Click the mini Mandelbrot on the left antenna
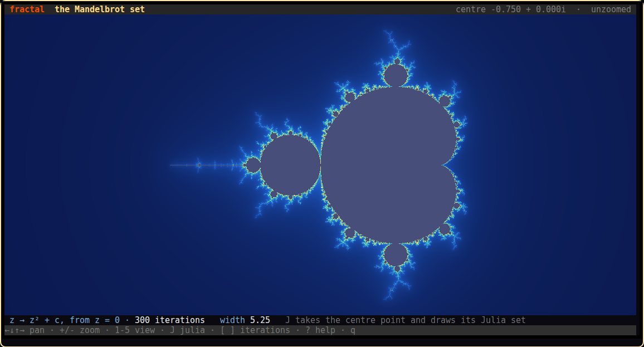The width and height of the screenshot is (644, 347). click(199, 165)
